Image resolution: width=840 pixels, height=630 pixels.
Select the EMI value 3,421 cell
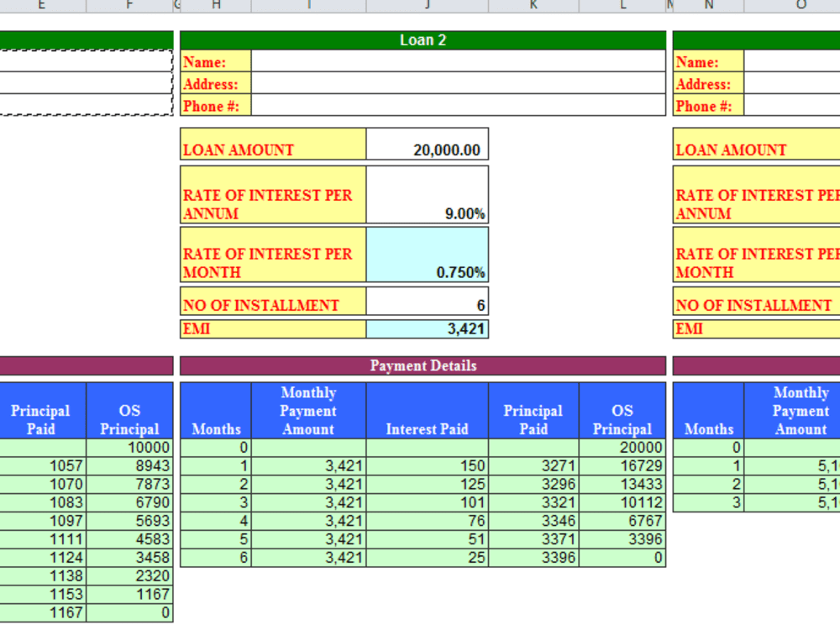(x=428, y=329)
